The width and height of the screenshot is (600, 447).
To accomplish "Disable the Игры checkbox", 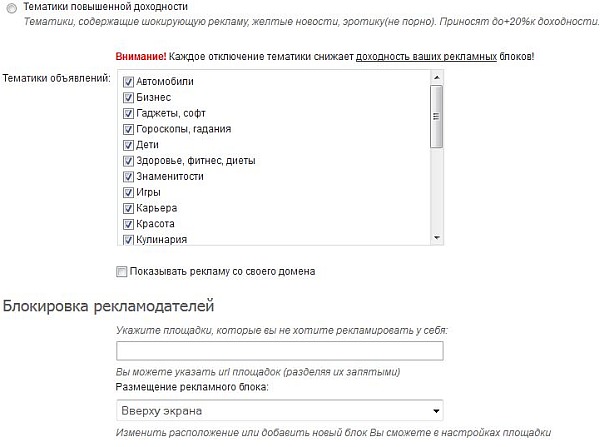I will tap(128, 192).
